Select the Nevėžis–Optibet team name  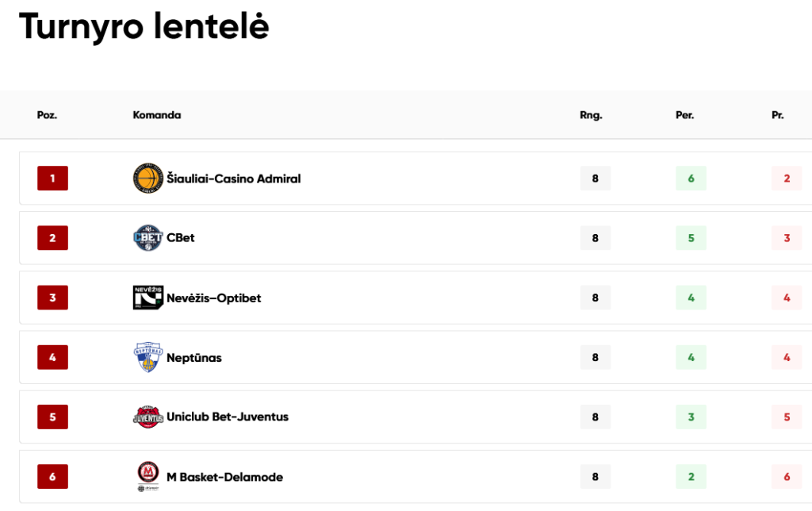tap(214, 298)
